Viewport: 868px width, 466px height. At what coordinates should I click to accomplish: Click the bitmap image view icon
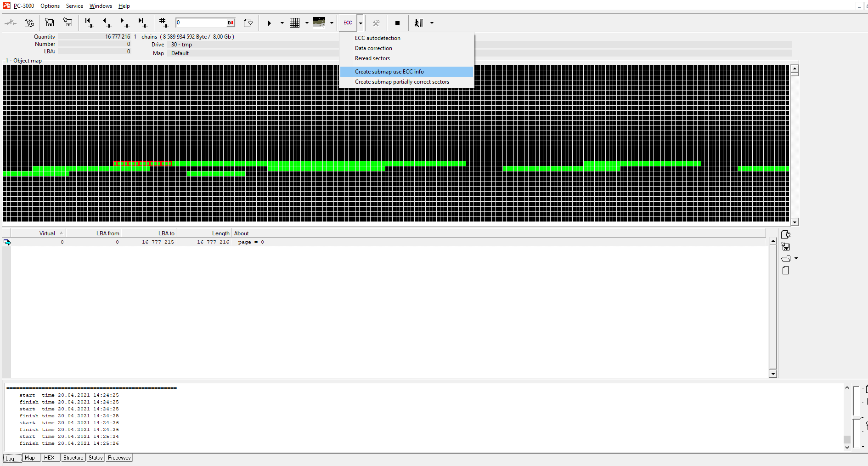[x=319, y=22]
